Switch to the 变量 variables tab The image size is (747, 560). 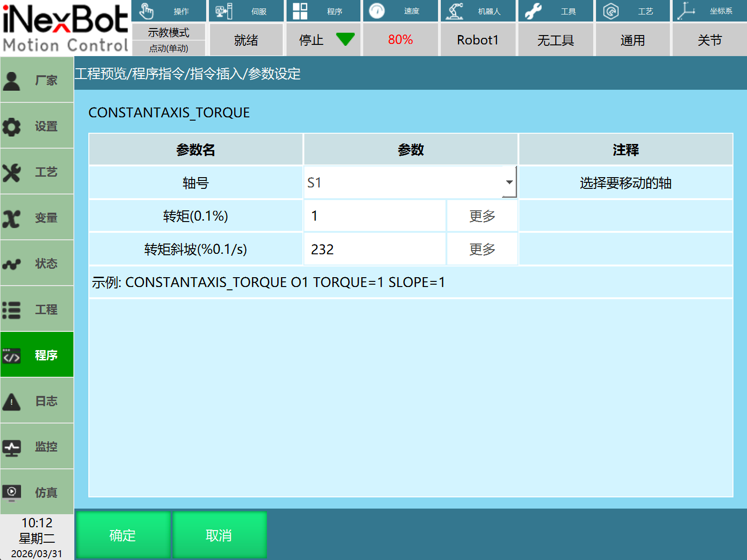[37, 218]
